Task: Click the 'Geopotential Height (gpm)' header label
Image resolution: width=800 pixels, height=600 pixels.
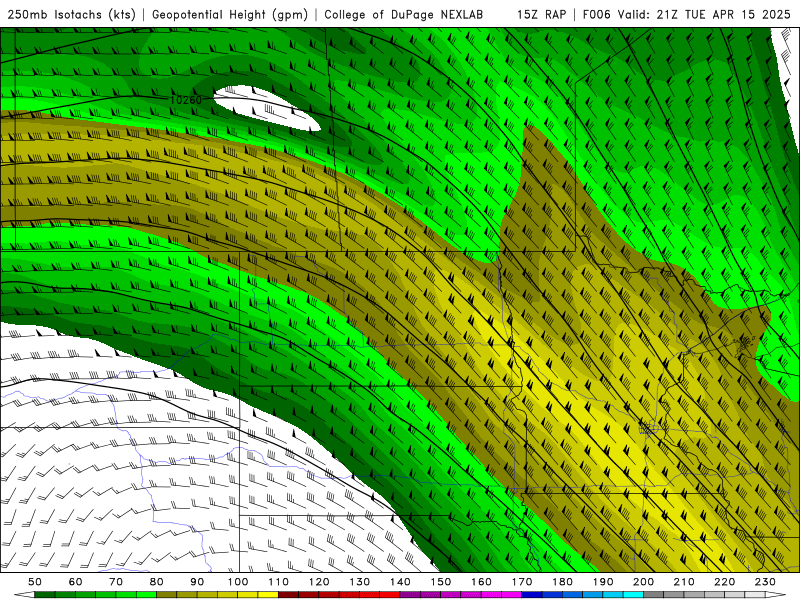Action: 230,14
